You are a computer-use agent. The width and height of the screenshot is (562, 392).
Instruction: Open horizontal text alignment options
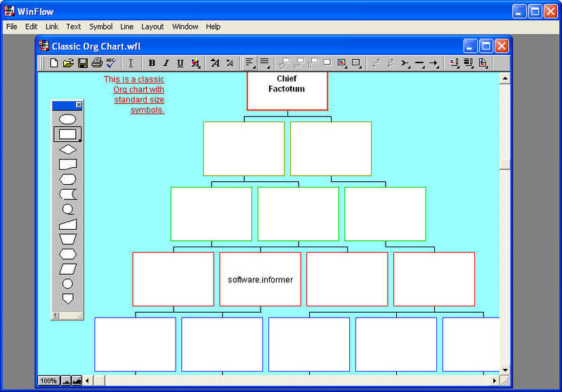(x=250, y=63)
